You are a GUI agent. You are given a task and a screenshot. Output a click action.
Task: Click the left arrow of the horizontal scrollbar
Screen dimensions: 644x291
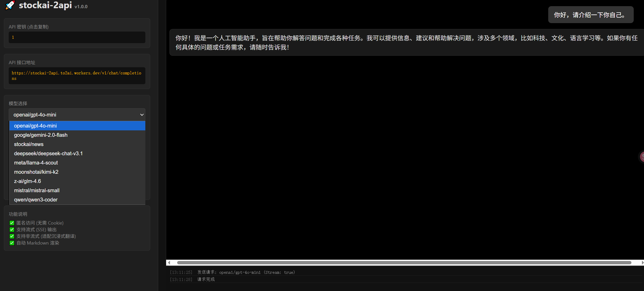coord(169,263)
